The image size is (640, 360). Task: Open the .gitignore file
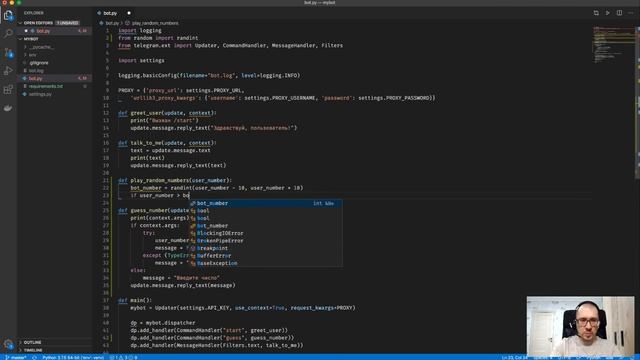tap(39, 63)
